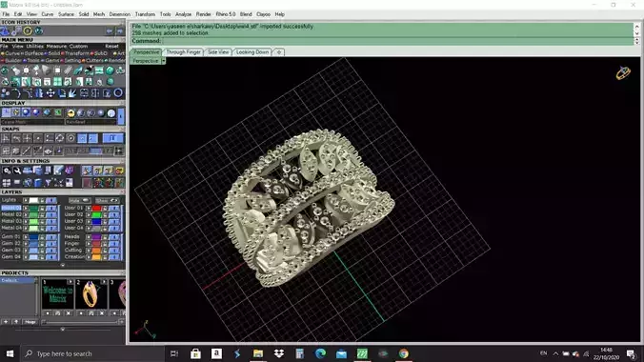
Task: Select the Move four-arrow tool icon
Action: pyautogui.click(x=50, y=93)
